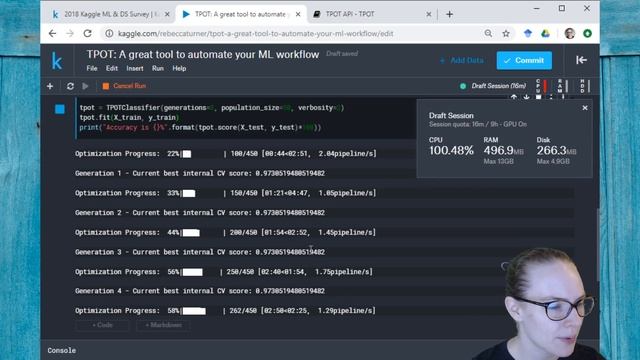Open the Edit menu
Screen dimensions: 640x360
(112, 69)
